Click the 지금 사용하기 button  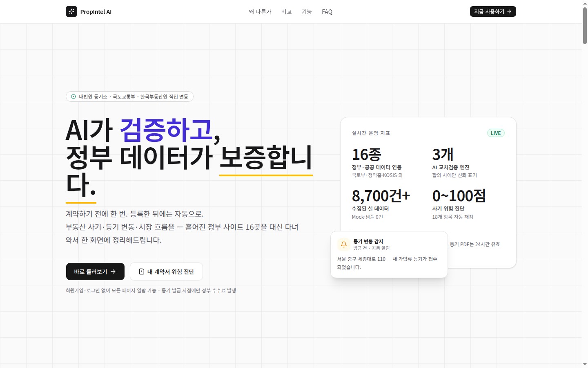[493, 11]
